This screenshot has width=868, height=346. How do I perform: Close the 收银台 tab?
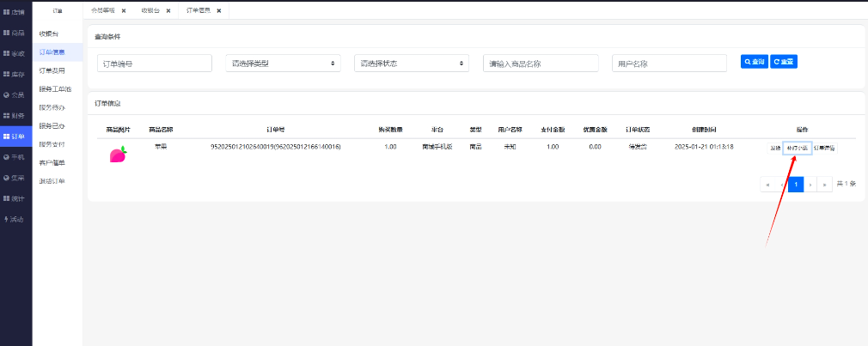[168, 10]
